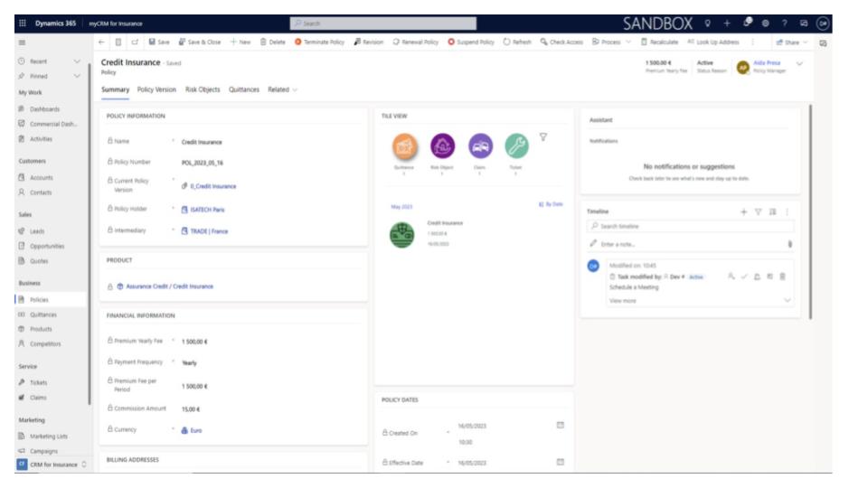868x488 pixels.
Task: Switch area via CRM for Insurance selector
Action: click(52, 465)
